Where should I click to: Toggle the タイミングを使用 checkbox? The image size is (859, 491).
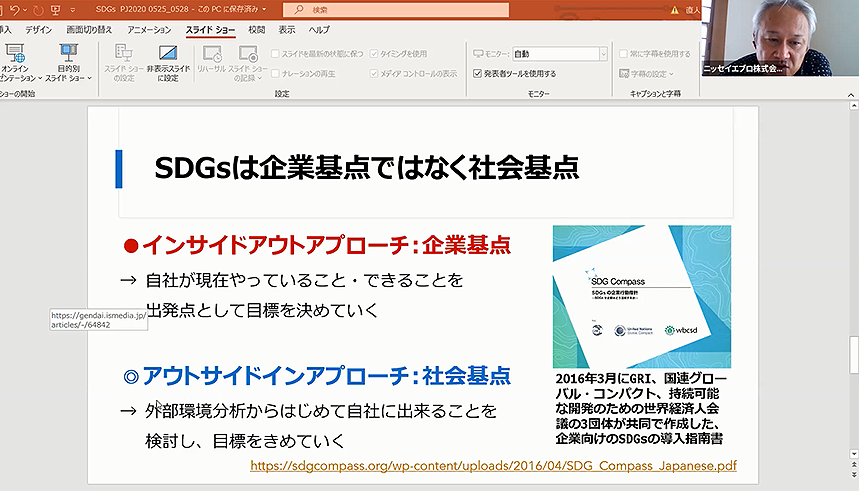pos(374,53)
